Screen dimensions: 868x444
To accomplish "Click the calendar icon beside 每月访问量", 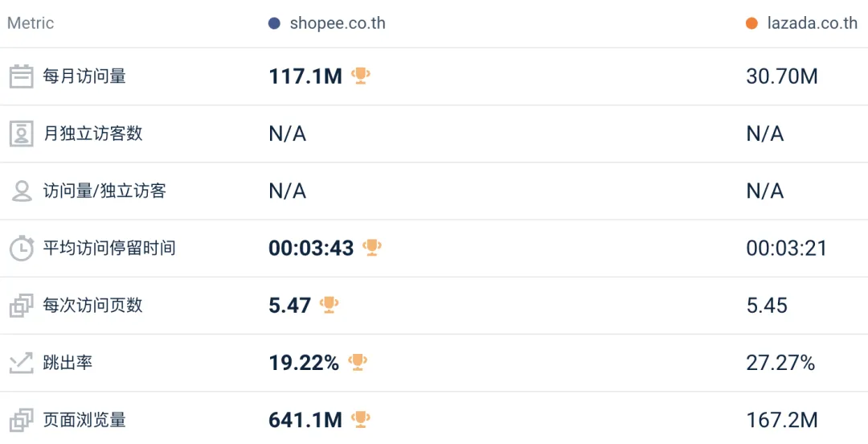I will point(21,76).
